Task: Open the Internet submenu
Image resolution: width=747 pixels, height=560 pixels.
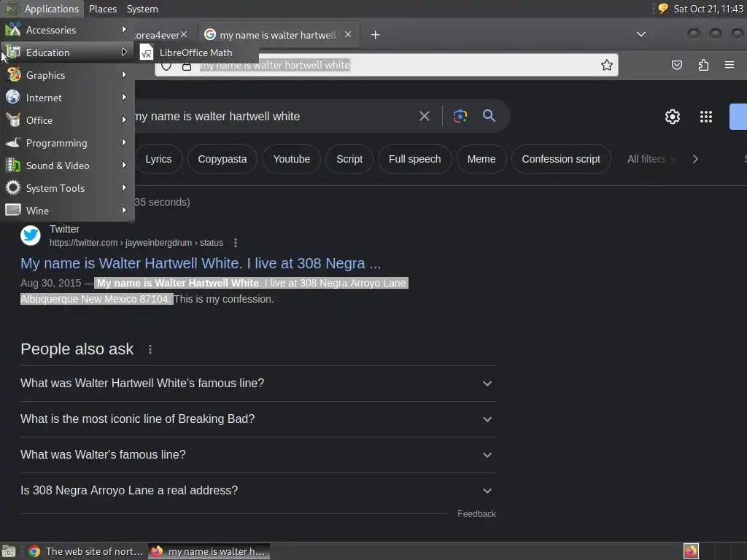Action: point(66,98)
